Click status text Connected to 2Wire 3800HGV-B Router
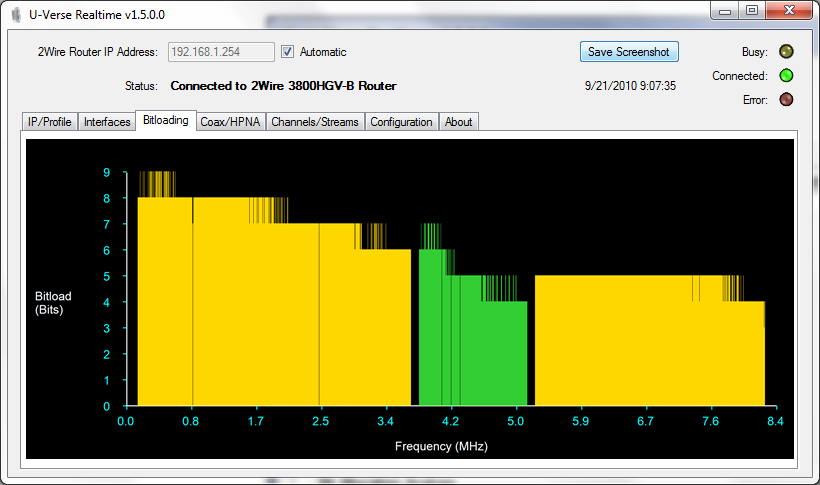This screenshot has height=485, width=820. 283,86
